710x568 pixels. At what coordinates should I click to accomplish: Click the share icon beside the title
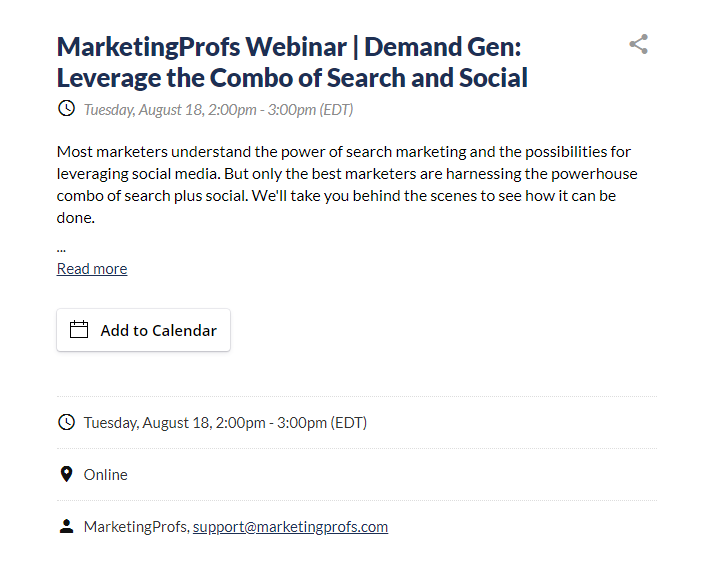(x=638, y=44)
